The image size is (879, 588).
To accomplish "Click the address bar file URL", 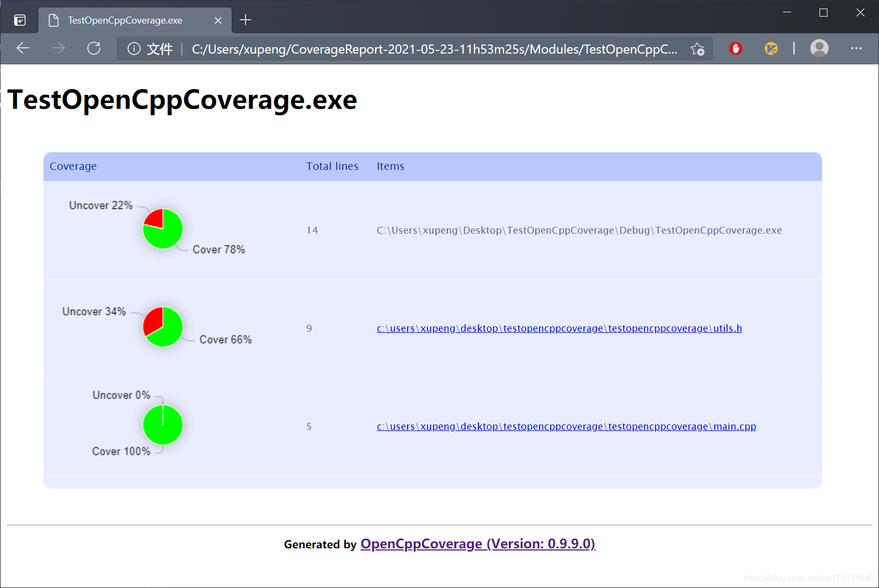I will pos(435,49).
